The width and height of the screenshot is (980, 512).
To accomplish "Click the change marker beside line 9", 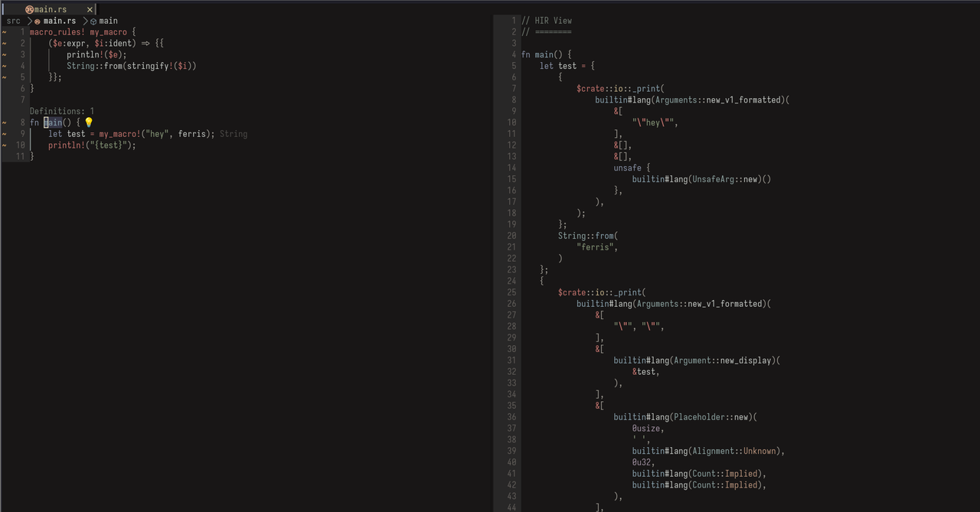I will click(5, 134).
